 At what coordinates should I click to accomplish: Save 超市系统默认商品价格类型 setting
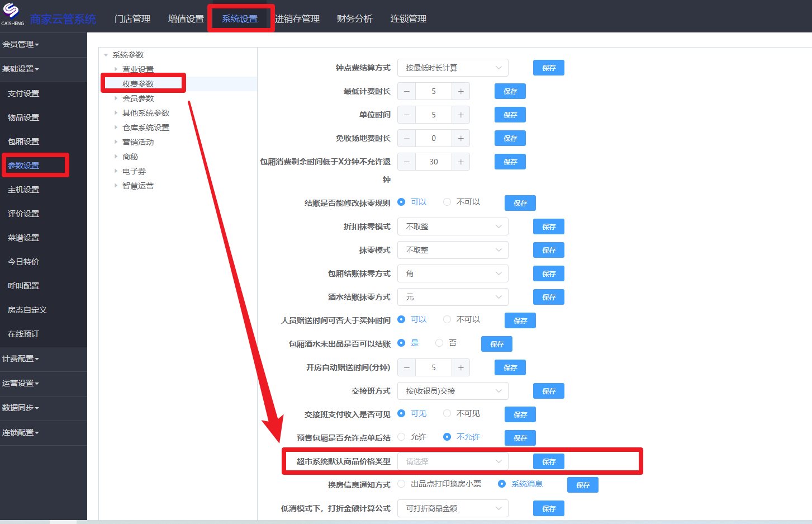point(549,461)
